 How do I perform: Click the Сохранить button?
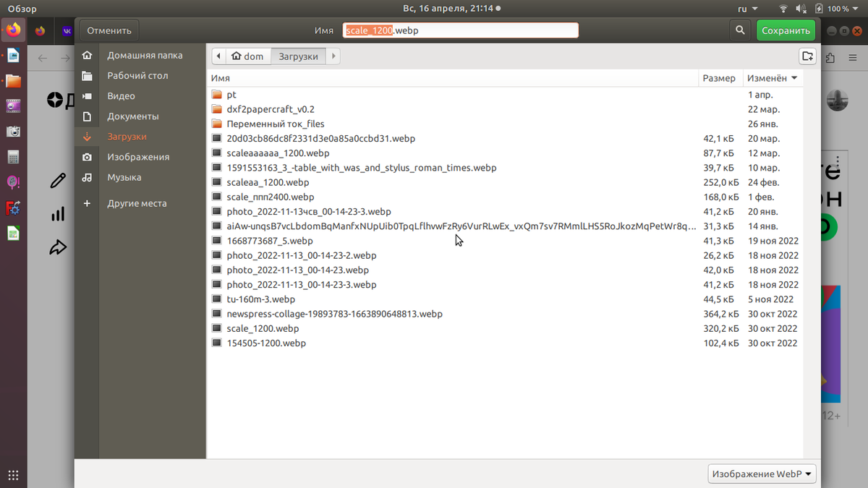786,30
